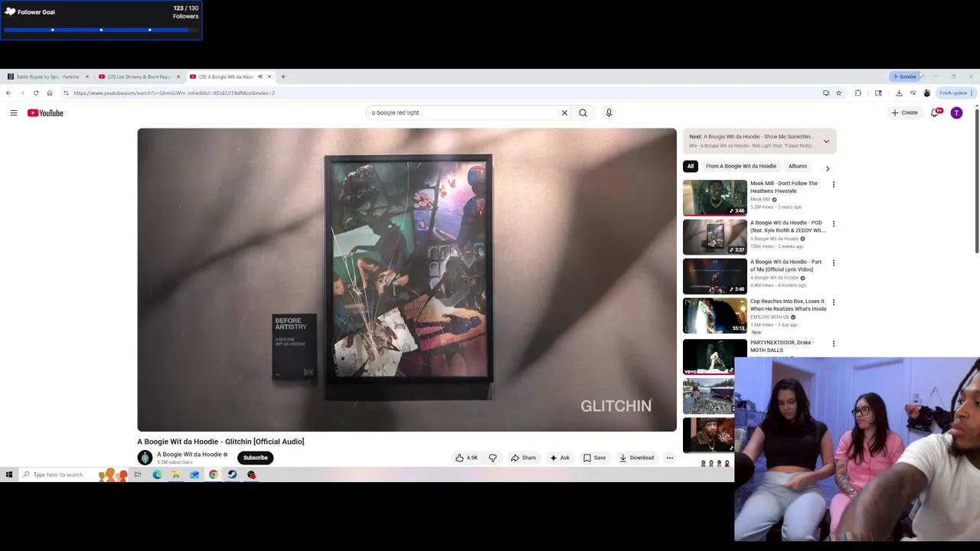The height and width of the screenshot is (551, 980).
Task: Select the All filter chip
Action: coord(691,166)
